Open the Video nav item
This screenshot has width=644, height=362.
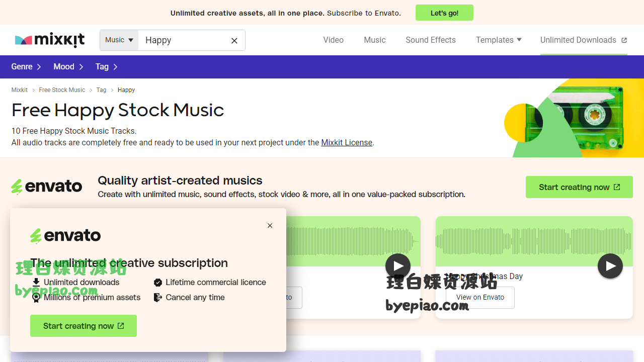point(333,40)
